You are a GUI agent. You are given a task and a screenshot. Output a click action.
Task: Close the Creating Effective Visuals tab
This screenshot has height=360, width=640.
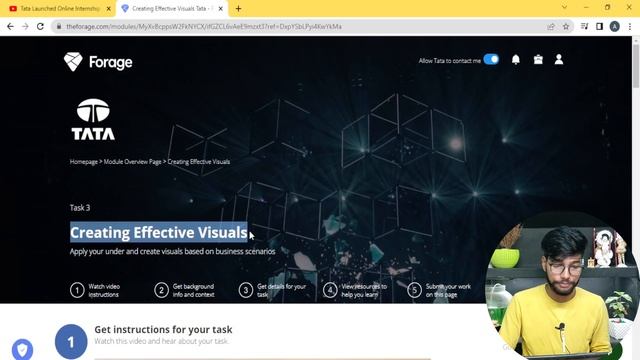[x=220, y=9]
